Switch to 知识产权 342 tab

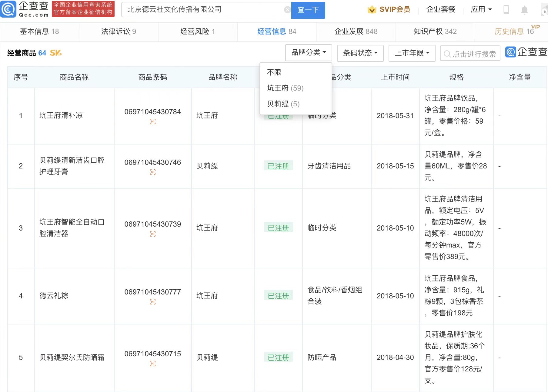(x=435, y=32)
